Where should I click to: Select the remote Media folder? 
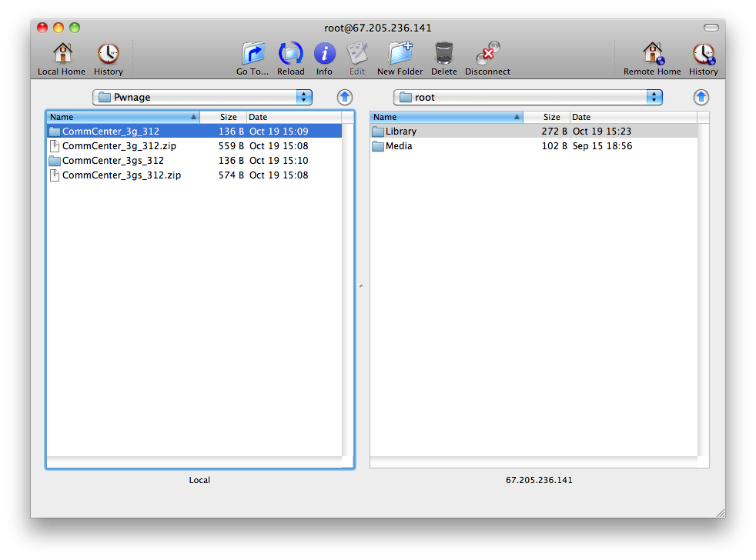398,146
